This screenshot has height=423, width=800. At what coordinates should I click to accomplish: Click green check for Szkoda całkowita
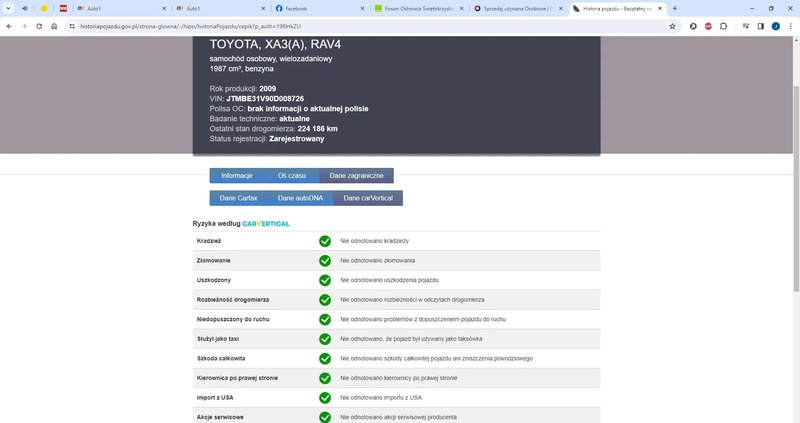tap(325, 359)
